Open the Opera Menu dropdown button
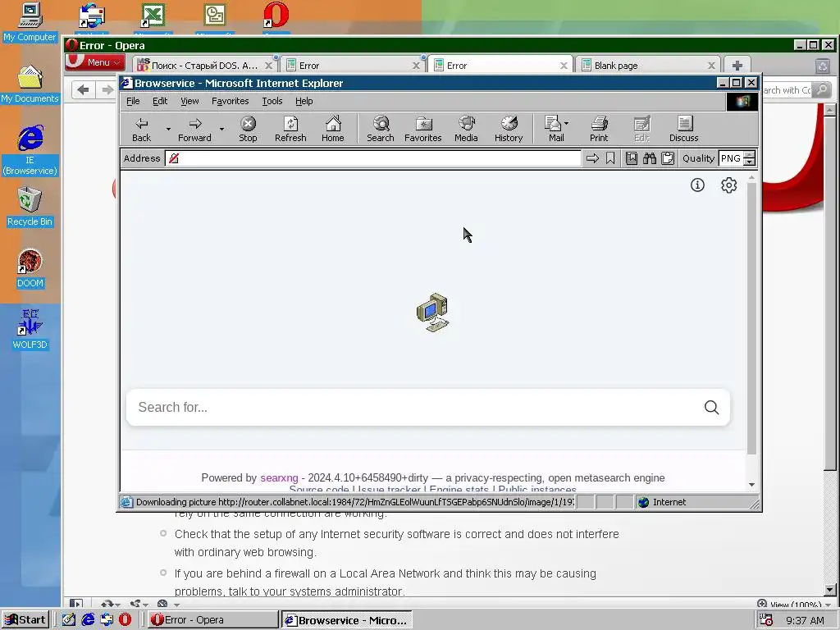The image size is (840, 630). pyautogui.click(x=95, y=62)
